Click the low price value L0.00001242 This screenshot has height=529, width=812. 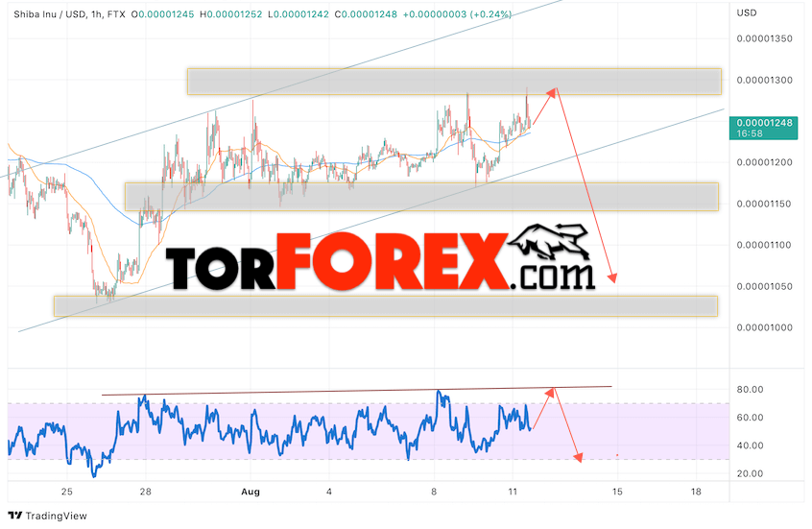tap(299, 14)
